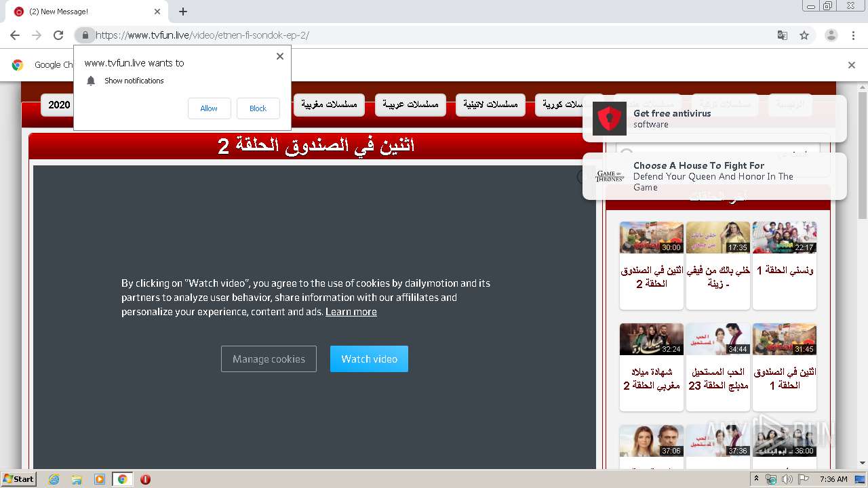The image size is (868, 488).
Task: Click Watch video button
Action: pos(369,359)
